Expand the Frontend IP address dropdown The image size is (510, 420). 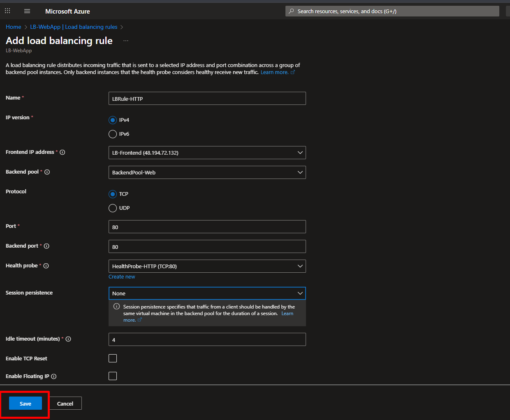tap(207, 153)
